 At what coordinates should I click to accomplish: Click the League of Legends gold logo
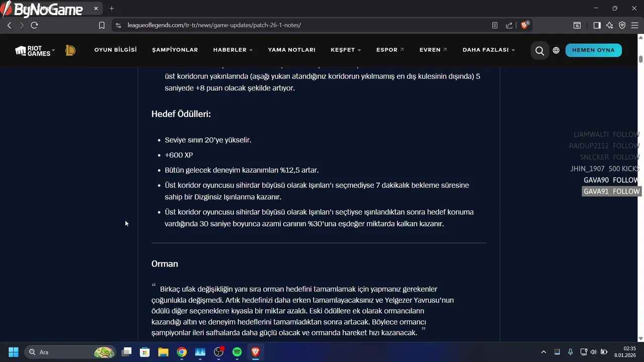pyautogui.click(x=70, y=50)
